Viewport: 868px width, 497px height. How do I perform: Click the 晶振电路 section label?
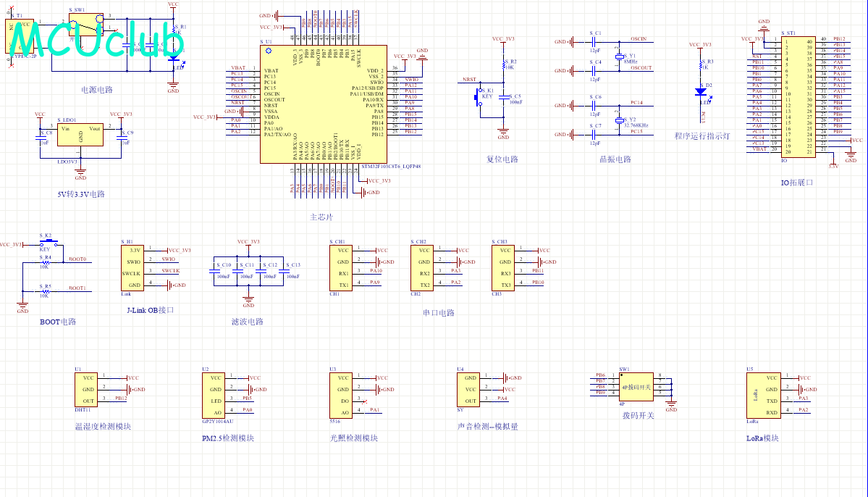[615, 159]
